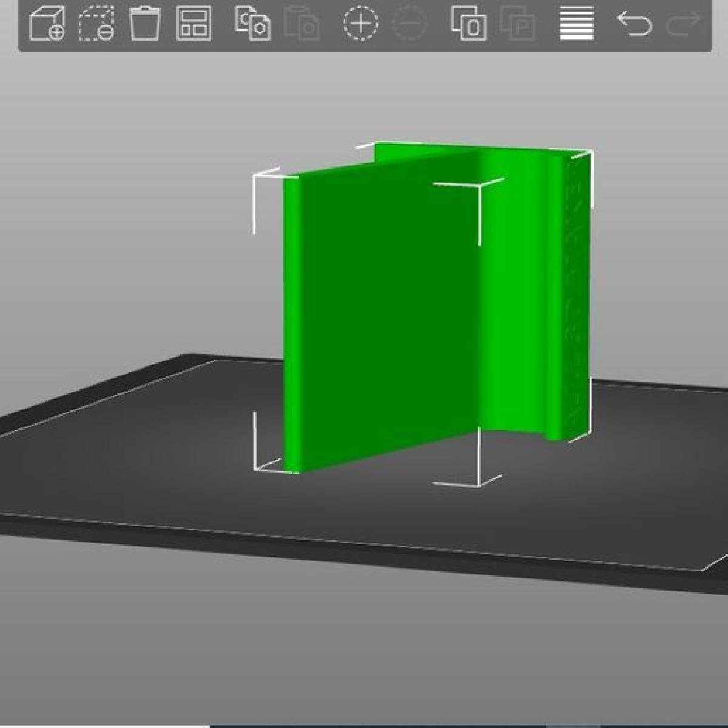Click the textured right side of the model

click(578, 291)
